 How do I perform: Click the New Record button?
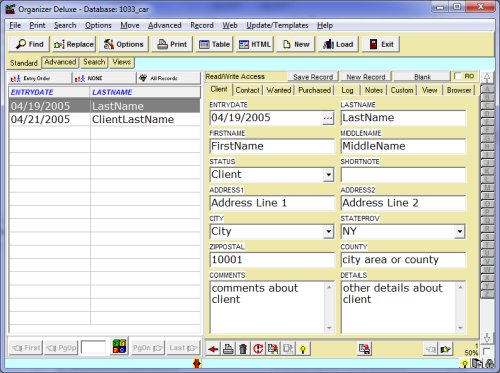pyautogui.click(x=366, y=77)
